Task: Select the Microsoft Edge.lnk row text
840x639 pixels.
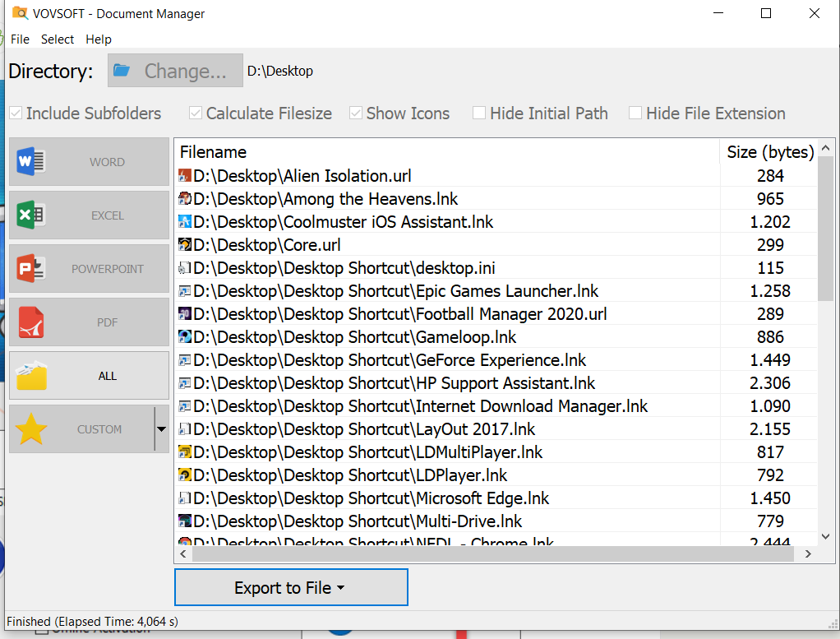Action: [x=371, y=498]
